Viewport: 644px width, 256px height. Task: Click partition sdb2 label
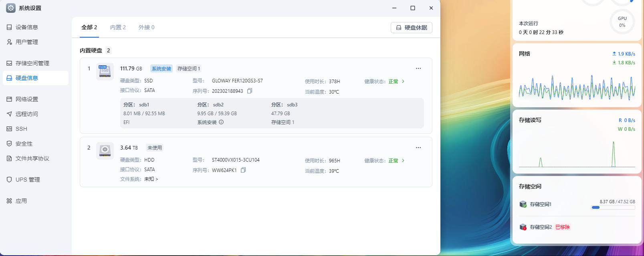[210, 105]
